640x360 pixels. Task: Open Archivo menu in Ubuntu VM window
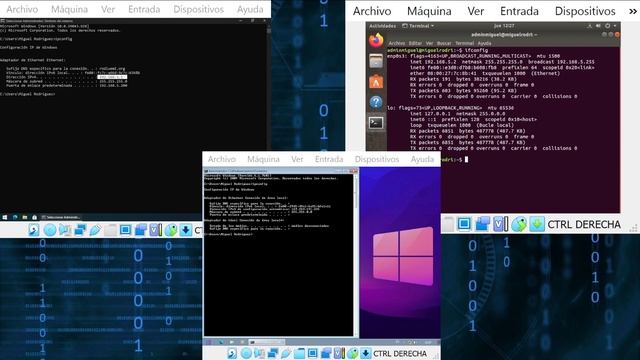[372, 11]
